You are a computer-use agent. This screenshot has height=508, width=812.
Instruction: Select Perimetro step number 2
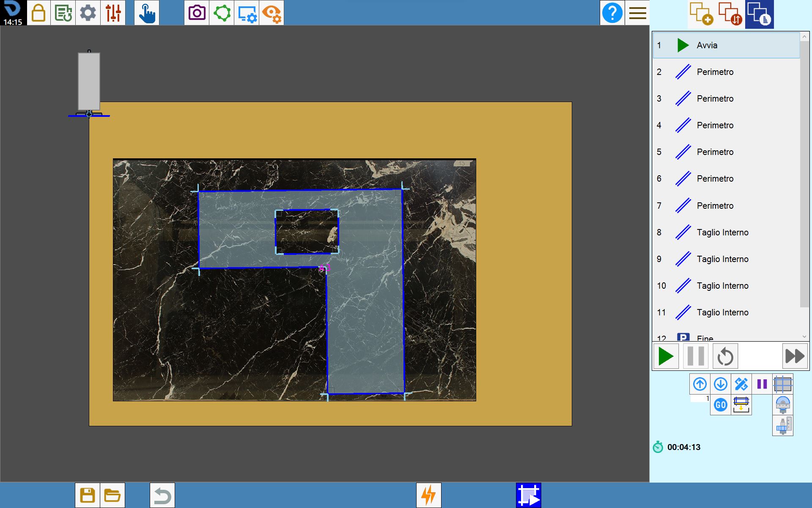point(726,72)
